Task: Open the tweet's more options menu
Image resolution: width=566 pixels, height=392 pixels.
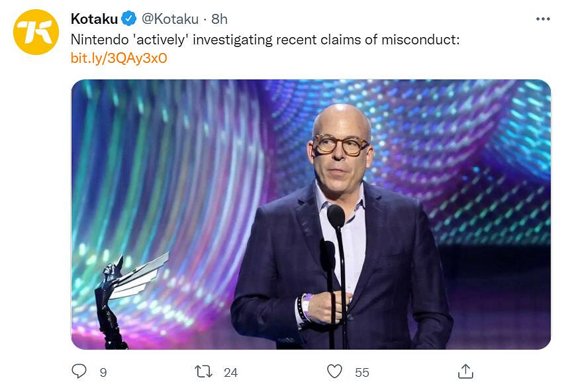Action: click(x=542, y=19)
